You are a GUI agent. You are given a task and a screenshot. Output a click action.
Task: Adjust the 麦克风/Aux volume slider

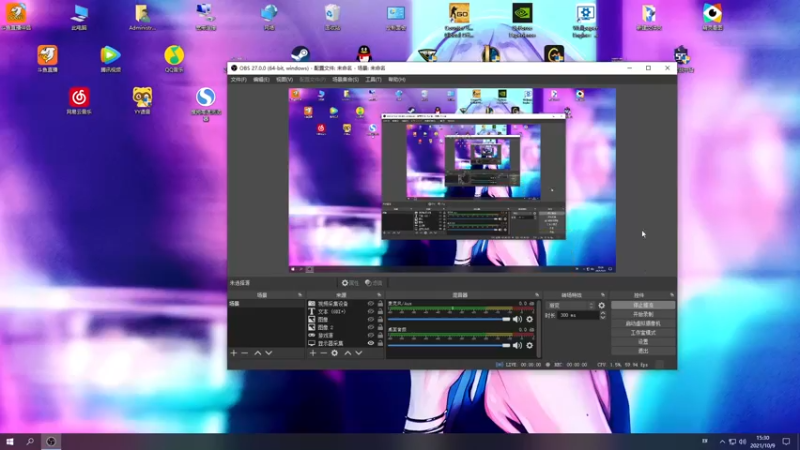449,319
